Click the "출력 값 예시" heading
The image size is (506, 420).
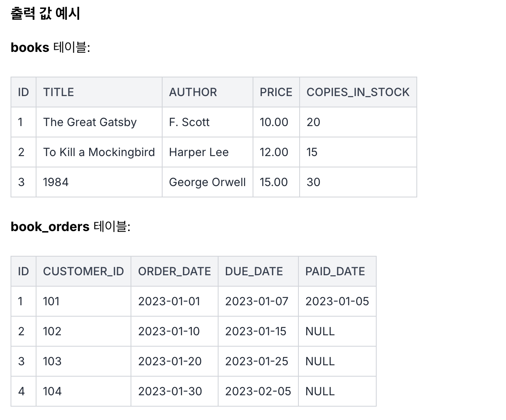[45, 13]
